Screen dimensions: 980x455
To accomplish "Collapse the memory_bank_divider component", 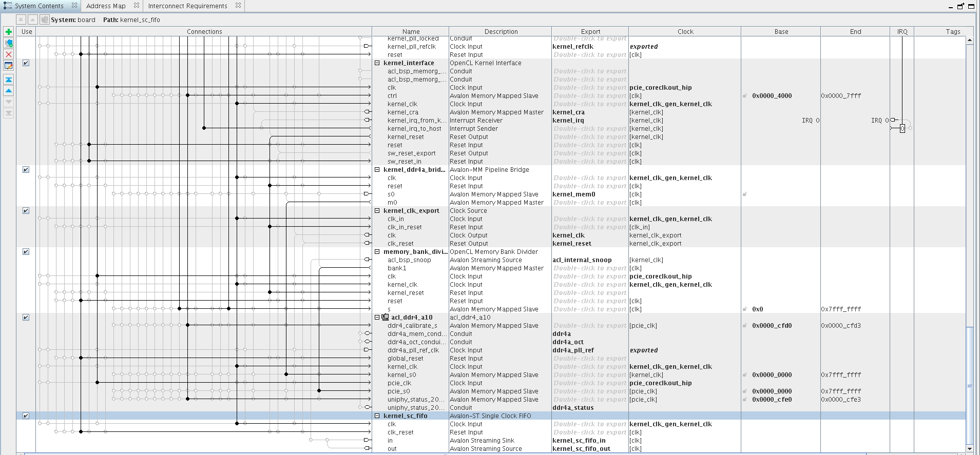I will [377, 252].
